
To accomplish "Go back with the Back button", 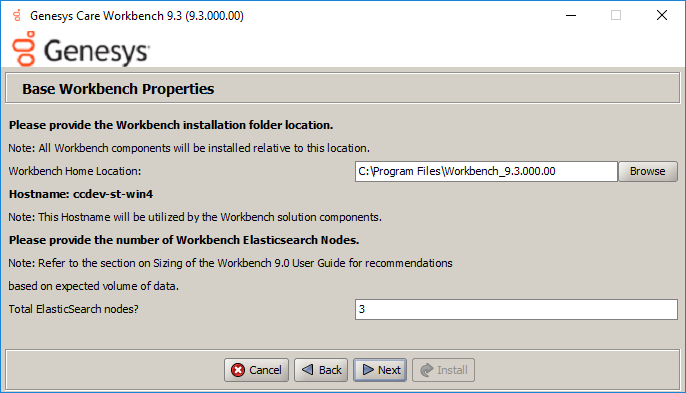I will point(321,370).
